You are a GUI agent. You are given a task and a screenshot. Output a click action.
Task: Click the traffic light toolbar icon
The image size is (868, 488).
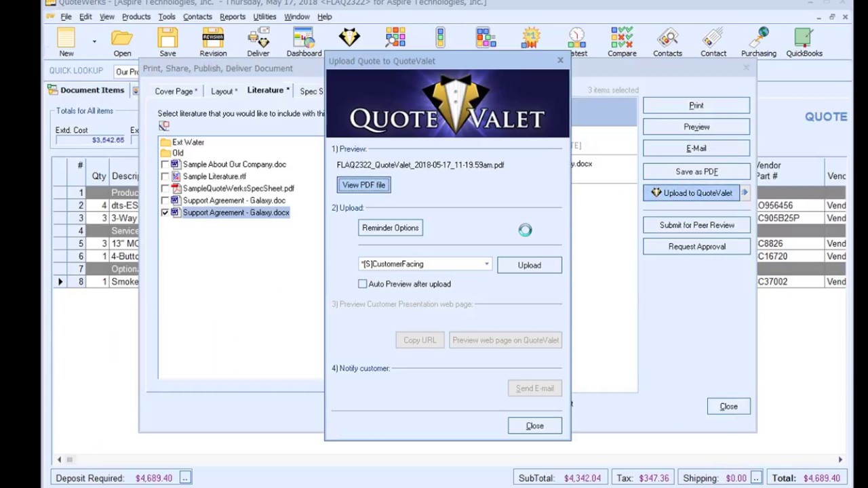440,37
